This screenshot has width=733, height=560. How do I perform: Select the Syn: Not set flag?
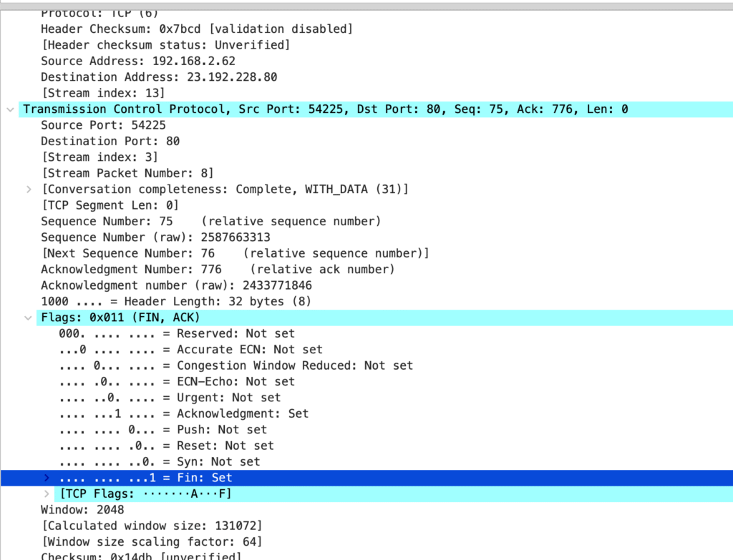[160, 462]
